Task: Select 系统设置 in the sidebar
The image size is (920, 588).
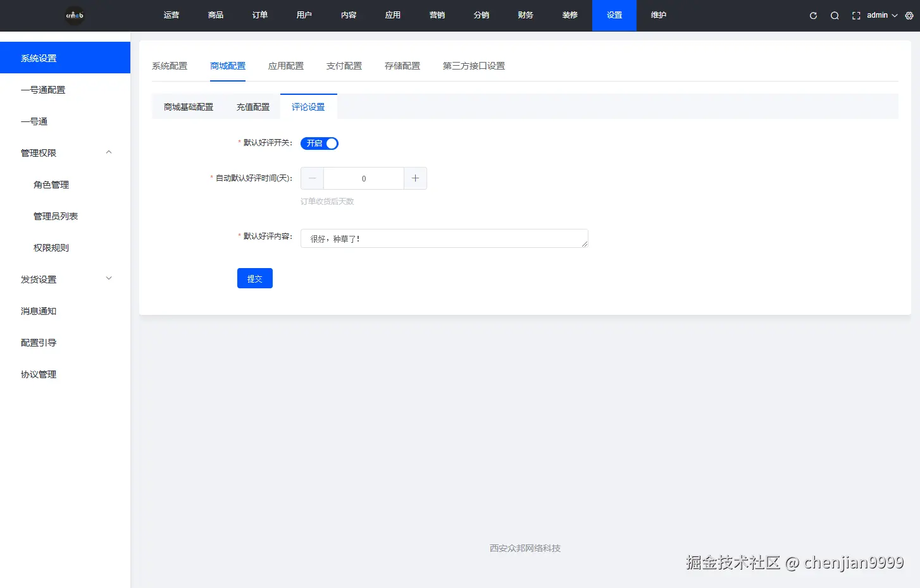Action: click(x=65, y=58)
